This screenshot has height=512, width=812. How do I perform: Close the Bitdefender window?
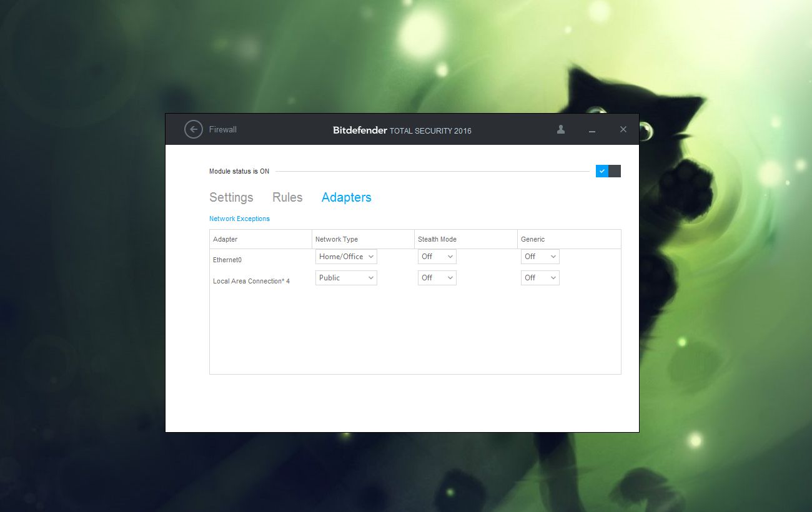(623, 129)
